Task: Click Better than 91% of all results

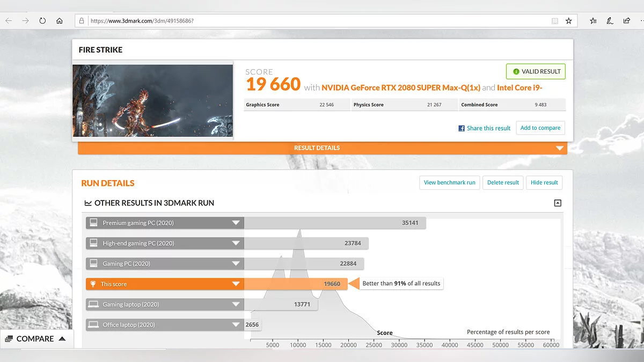Action: 401,284
